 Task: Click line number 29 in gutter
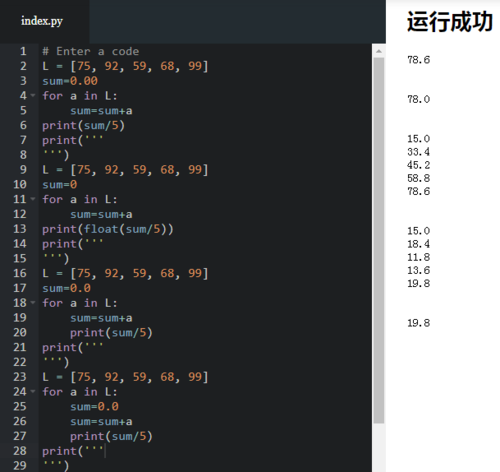point(20,465)
